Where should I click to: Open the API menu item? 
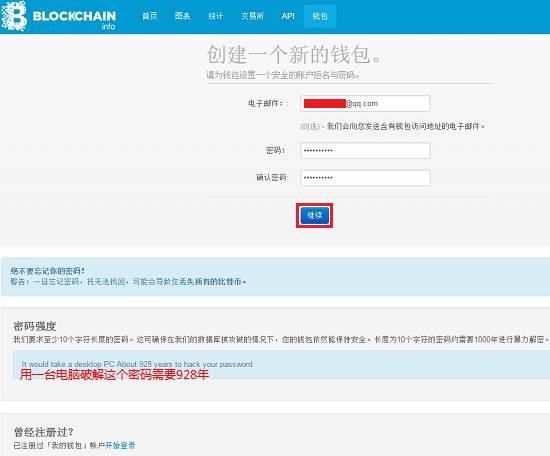coord(288,16)
